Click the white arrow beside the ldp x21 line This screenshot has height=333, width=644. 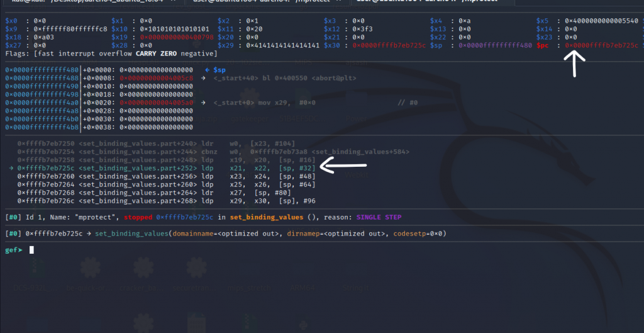343,166
